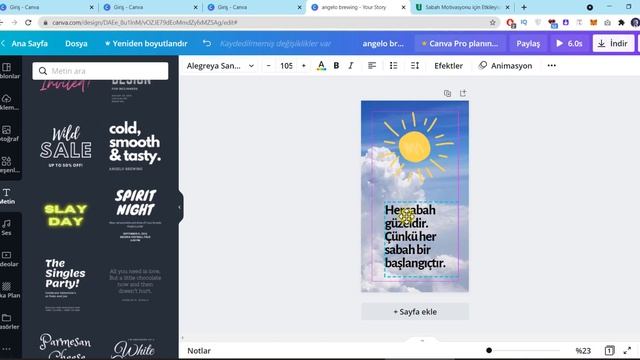This screenshot has width=640, height=360.
Task: Click the font size field 105
Action: pyautogui.click(x=286, y=66)
